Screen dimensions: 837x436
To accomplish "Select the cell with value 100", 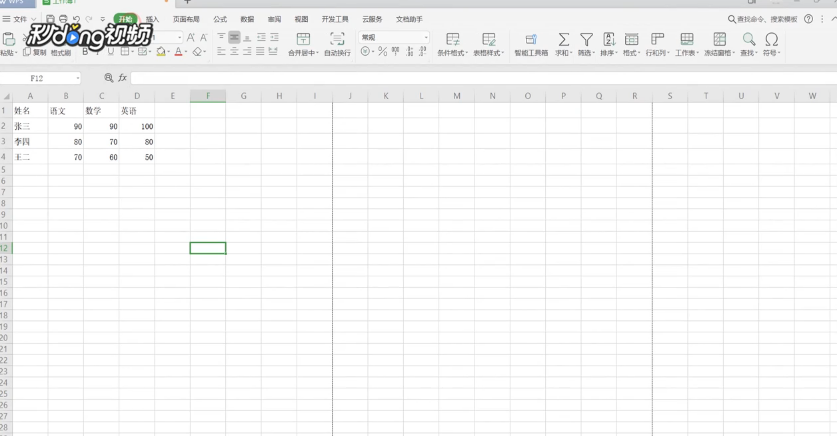I will [x=137, y=126].
